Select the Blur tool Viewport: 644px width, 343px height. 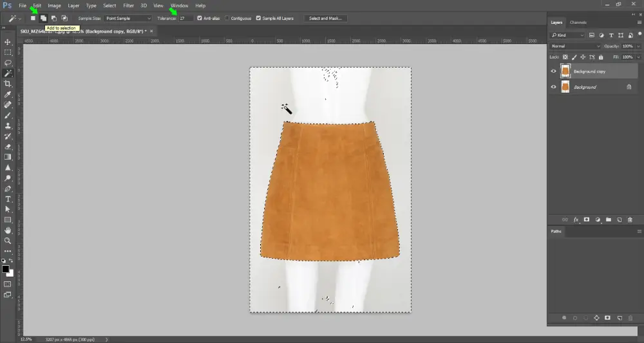click(7, 168)
